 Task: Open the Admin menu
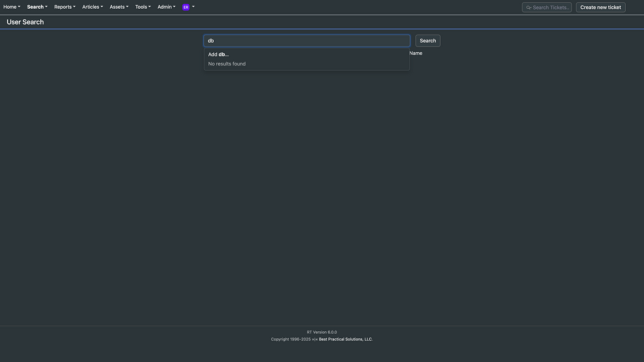pyautogui.click(x=165, y=6)
